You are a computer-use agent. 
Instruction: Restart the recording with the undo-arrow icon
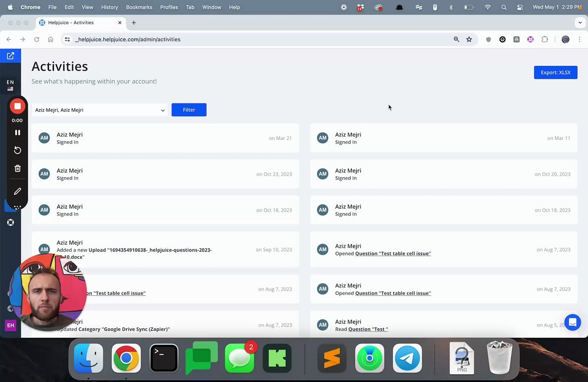click(x=17, y=150)
